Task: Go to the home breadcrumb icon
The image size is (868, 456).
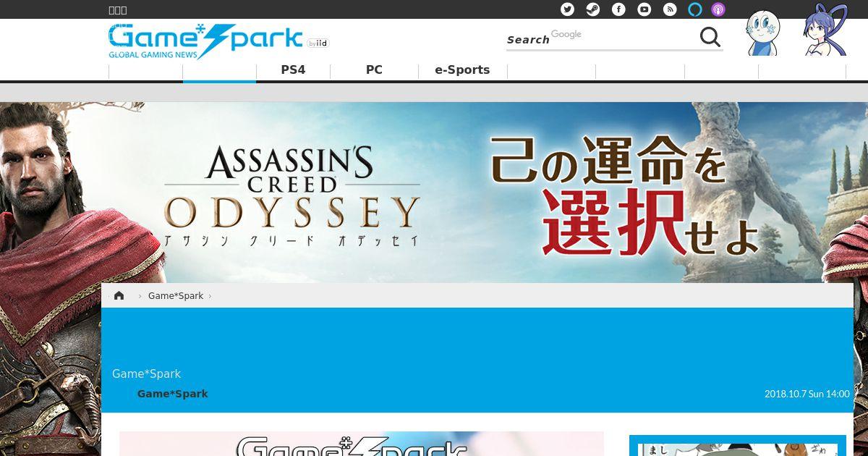Action: coord(119,295)
